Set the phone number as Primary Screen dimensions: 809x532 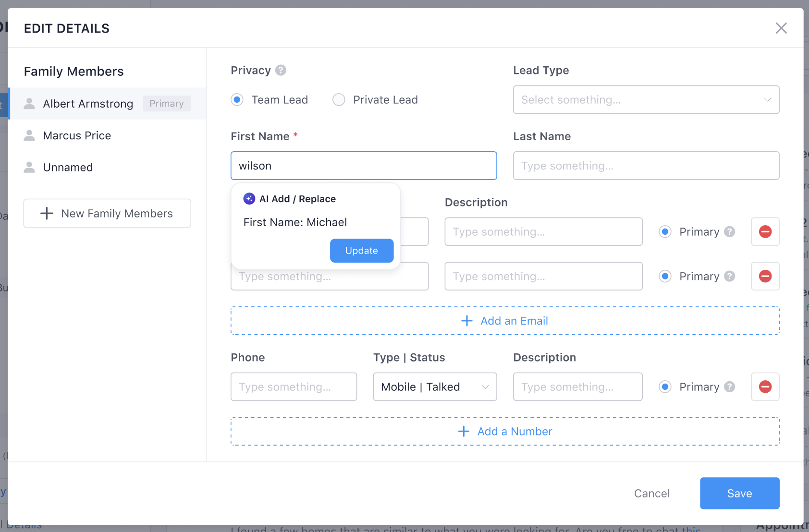pyautogui.click(x=665, y=387)
